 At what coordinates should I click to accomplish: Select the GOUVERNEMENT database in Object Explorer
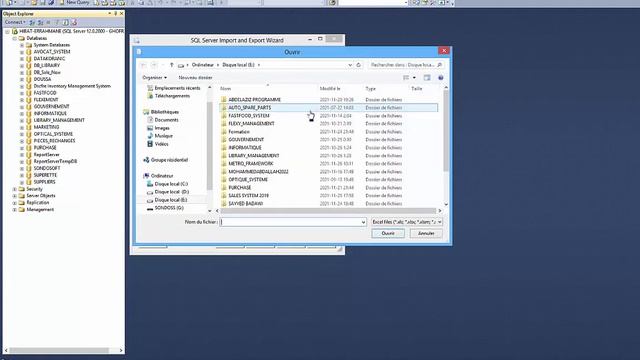point(51,107)
